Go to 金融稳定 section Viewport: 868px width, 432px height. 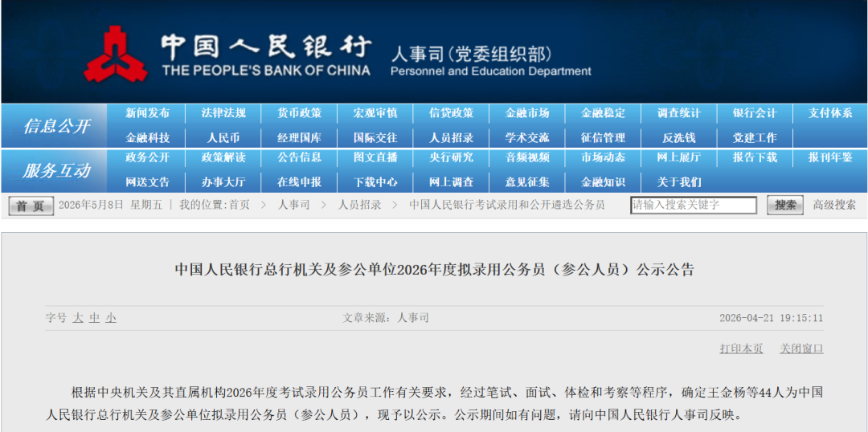(603, 113)
